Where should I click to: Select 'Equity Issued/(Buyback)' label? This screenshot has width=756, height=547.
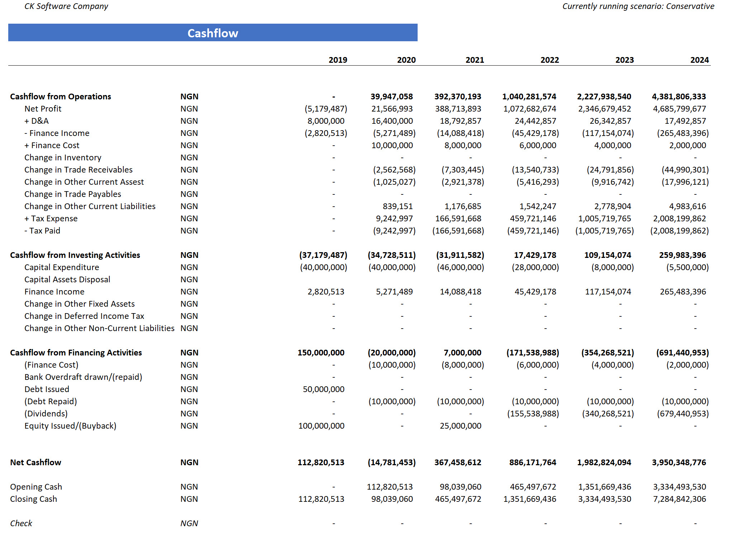pos(70,426)
